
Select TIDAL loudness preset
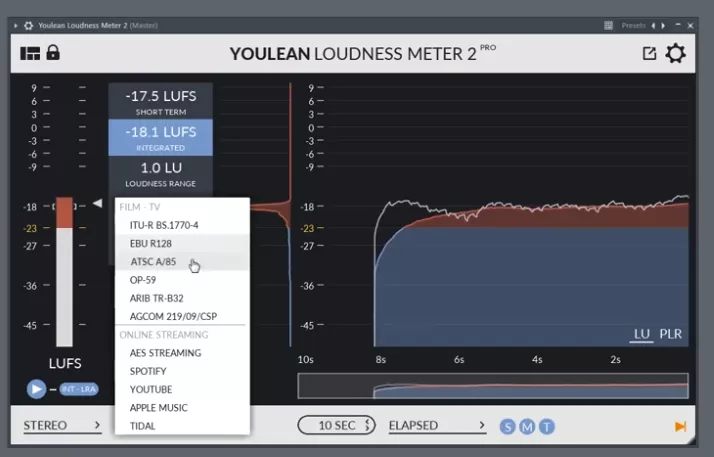click(182, 426)
